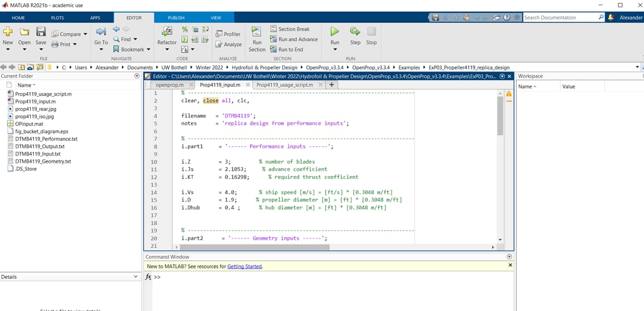
Task: Click the green Run button
Action: (x=334, y=32)
